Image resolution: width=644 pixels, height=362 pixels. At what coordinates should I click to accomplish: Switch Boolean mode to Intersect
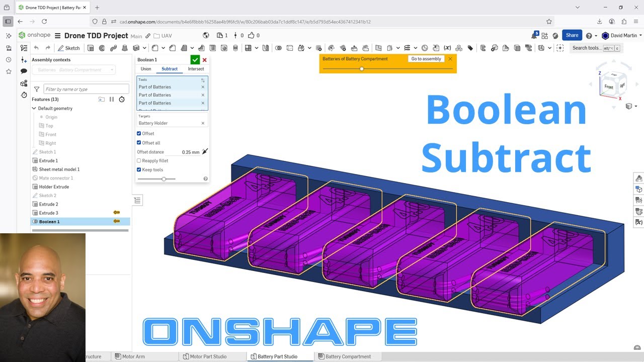point(196,69)
